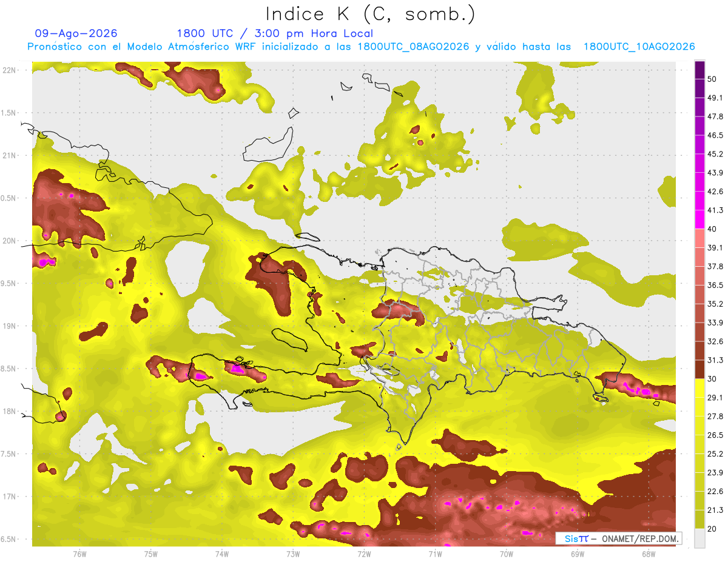Click the 'Pronostico con el Modelo Atmosferico WRF' line
This screenshot has width=728, height=562.
click(x=361, y=47)
